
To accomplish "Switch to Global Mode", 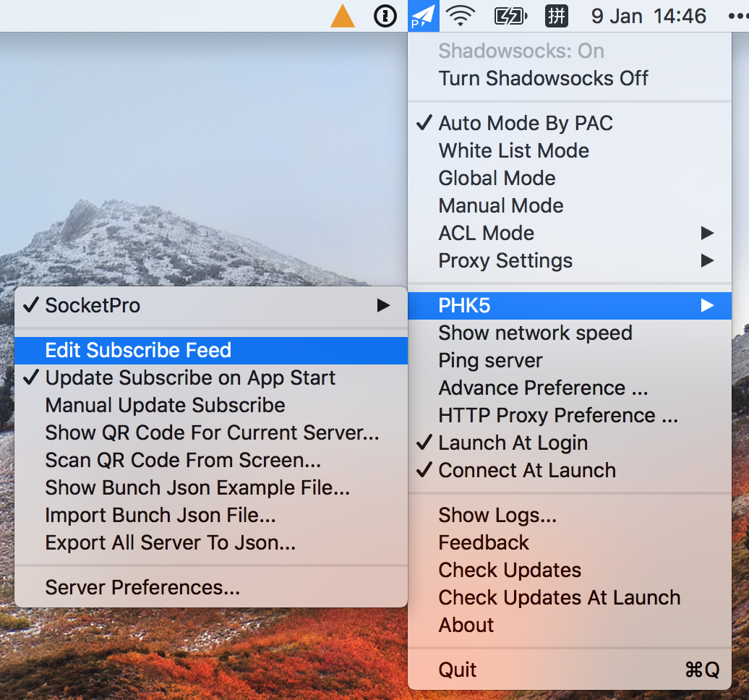I will click(570, 178).
